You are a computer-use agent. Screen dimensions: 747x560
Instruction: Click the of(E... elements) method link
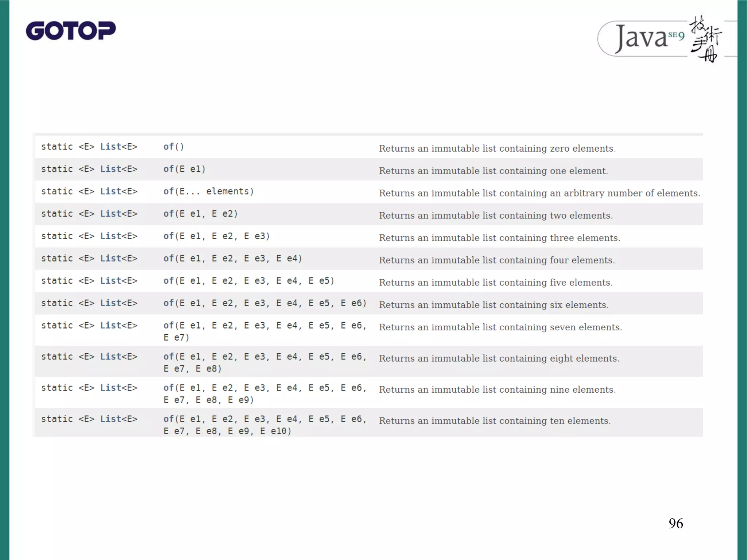click(169, 191)
